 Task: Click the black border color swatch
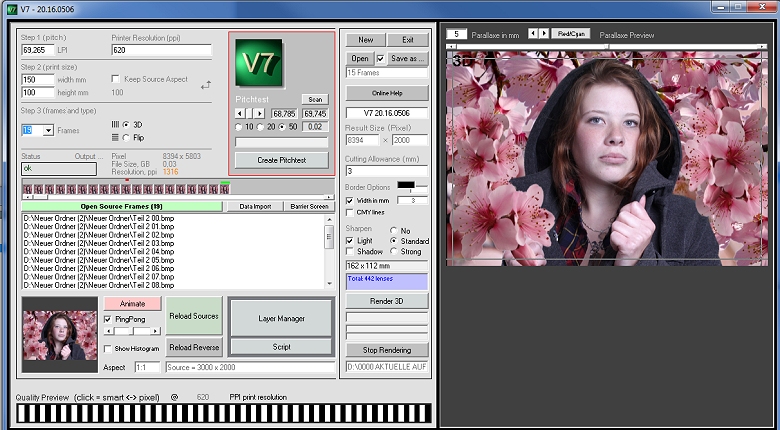(406, 185)
